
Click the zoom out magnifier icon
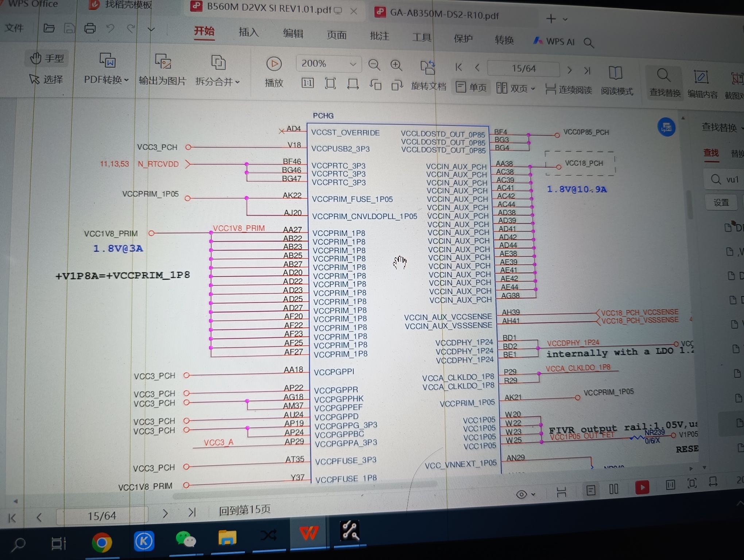point(374,65)
